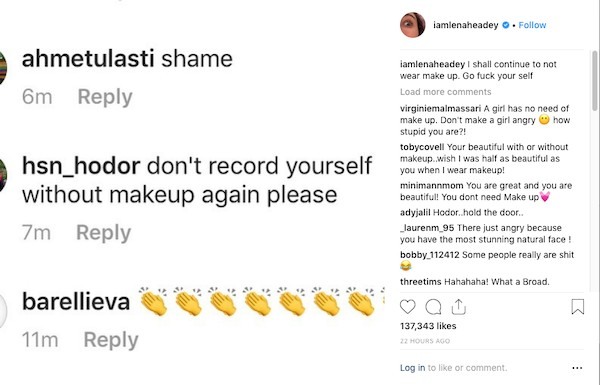Open ahmetulasti's profile from username
This screenshot has width=600, height=385.
(88, 59)
